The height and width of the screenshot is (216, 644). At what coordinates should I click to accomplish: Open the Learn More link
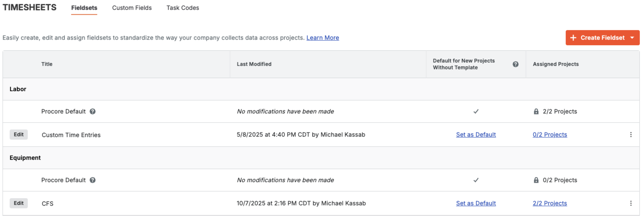(322, 38)
